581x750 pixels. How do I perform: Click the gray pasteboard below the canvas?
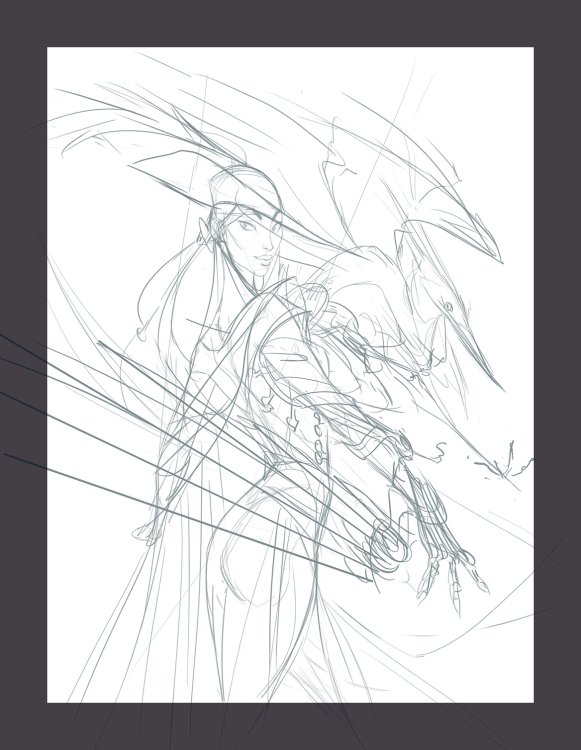click(290, 727)
